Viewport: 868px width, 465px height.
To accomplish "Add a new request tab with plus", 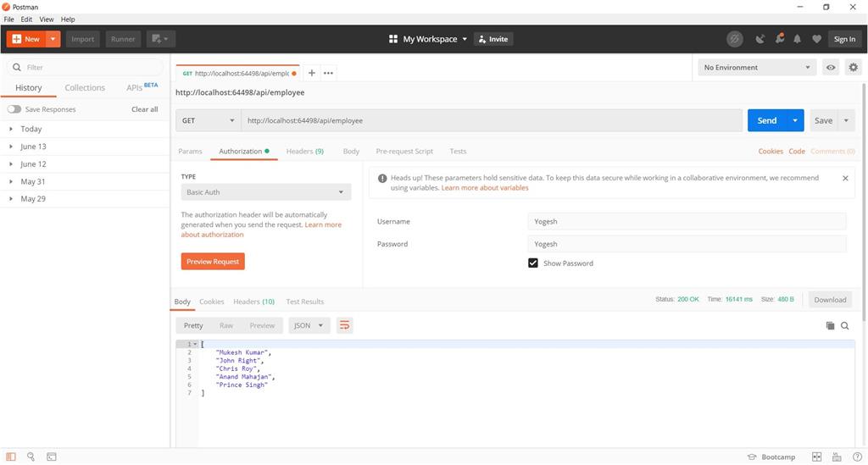I will 312,73.
